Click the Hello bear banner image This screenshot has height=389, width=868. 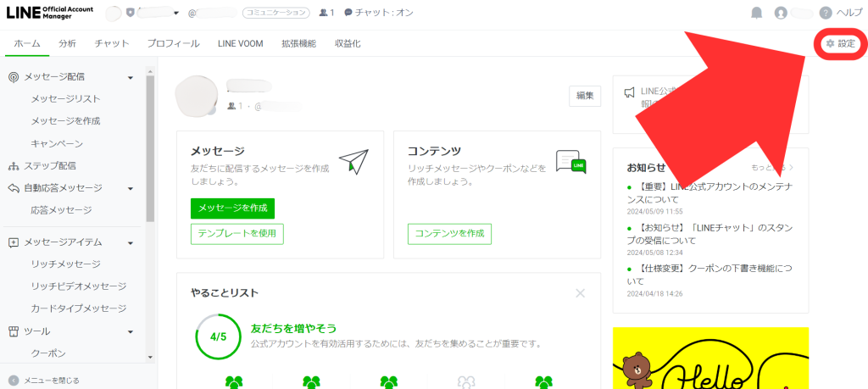click(711, 358)
